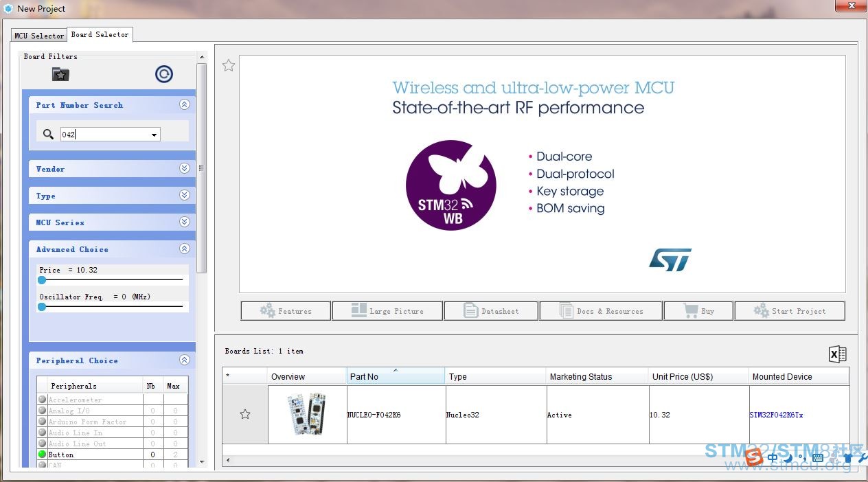Star the NUCLEO-F042K6 board row as favorite
This screenshot has width=868, height=482.
click(x=244, y=414)
